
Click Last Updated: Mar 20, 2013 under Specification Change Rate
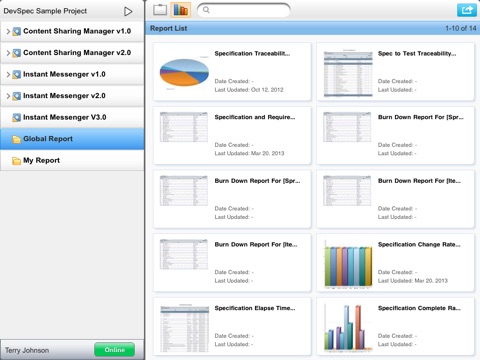pyautogui.click(x=413, y=281)
